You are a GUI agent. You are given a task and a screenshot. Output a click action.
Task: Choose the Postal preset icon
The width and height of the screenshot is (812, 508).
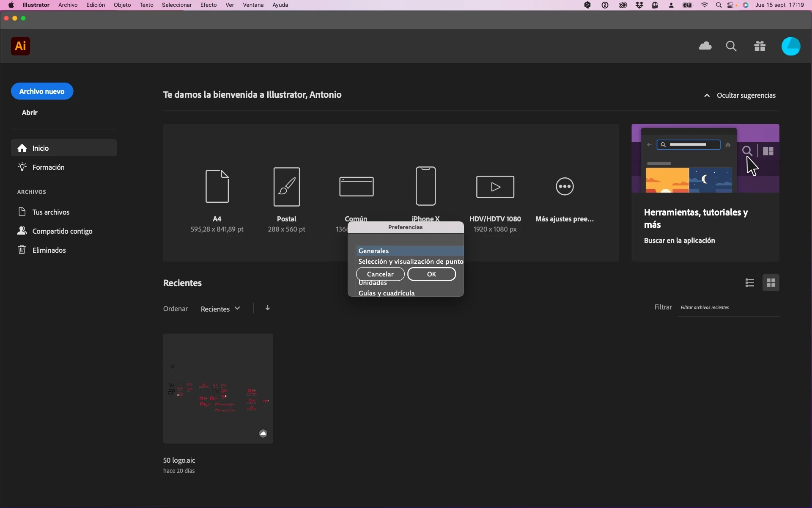287,187
